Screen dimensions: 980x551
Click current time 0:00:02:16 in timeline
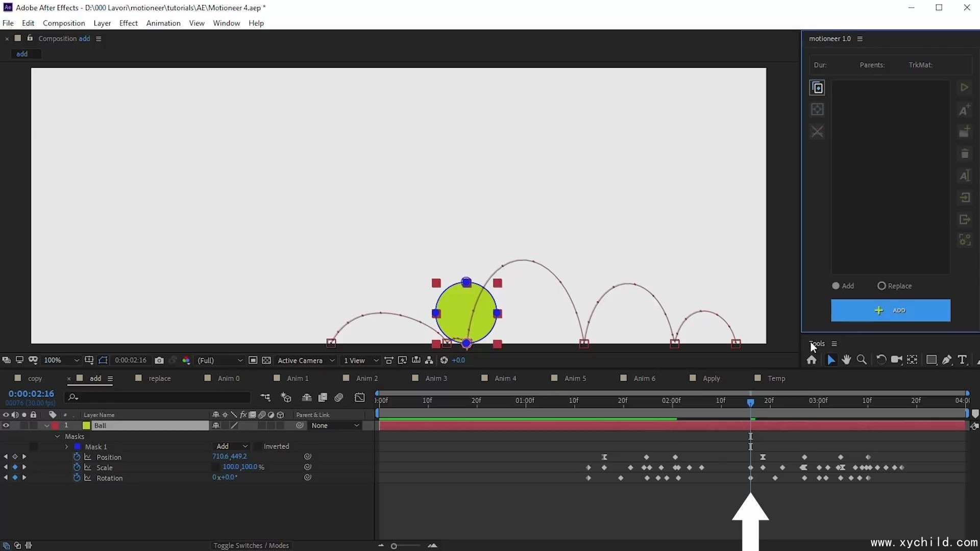tap(31, 393)
